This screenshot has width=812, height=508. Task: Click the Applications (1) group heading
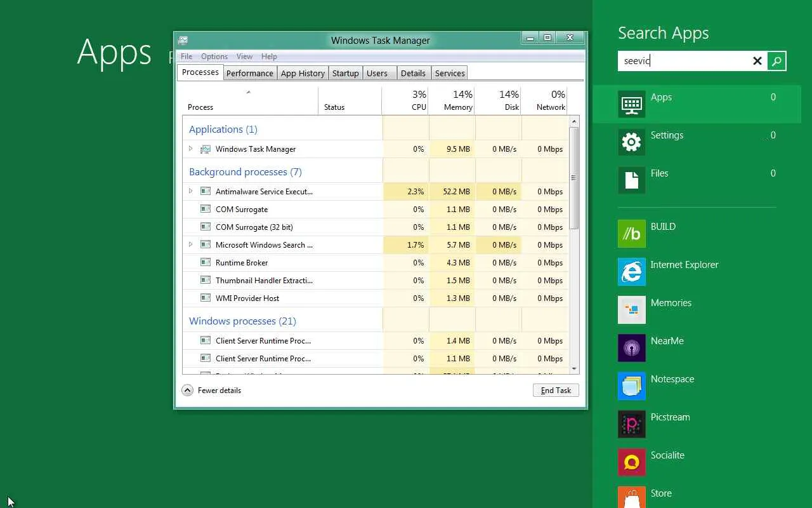point(223,129)
